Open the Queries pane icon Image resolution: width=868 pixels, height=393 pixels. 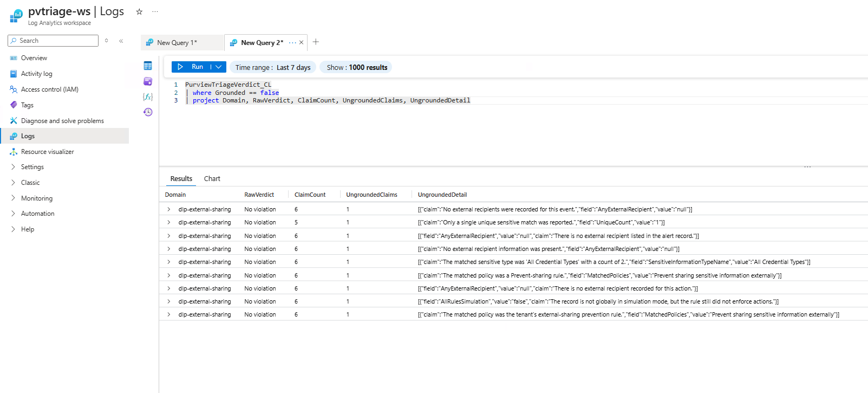148,81
